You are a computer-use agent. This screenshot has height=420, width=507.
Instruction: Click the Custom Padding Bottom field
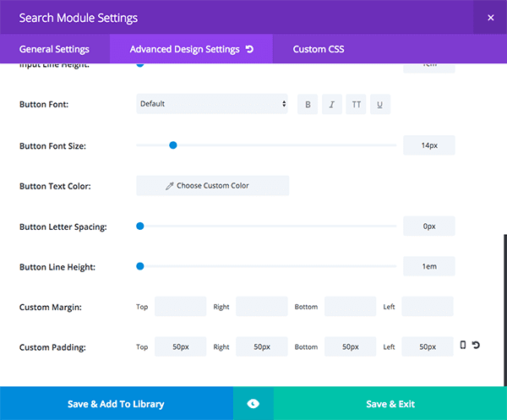[x=350, y=346]
